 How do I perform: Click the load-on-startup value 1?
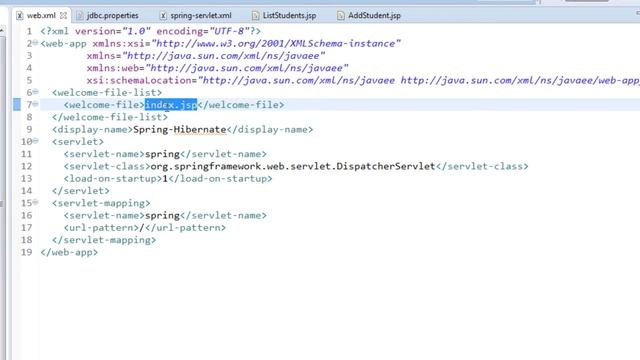165,178
